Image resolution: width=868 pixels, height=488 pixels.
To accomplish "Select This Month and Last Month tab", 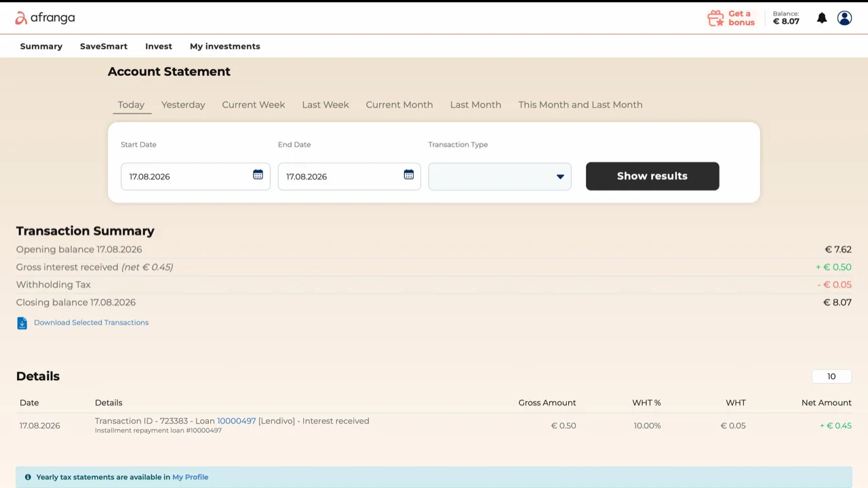I will 580,105.
